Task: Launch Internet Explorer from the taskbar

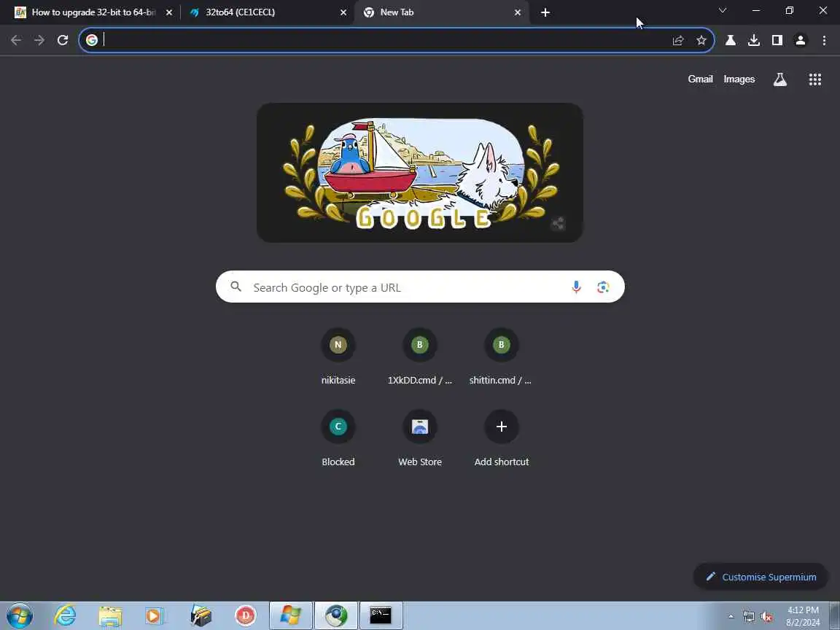Action: [x=66, y=615]
